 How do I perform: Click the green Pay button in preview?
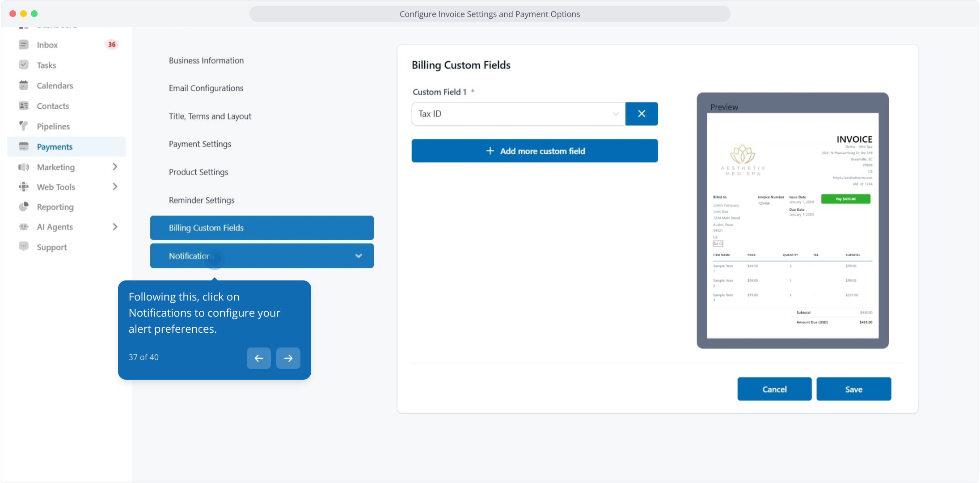pyautogui.click(x=845, y=199)
